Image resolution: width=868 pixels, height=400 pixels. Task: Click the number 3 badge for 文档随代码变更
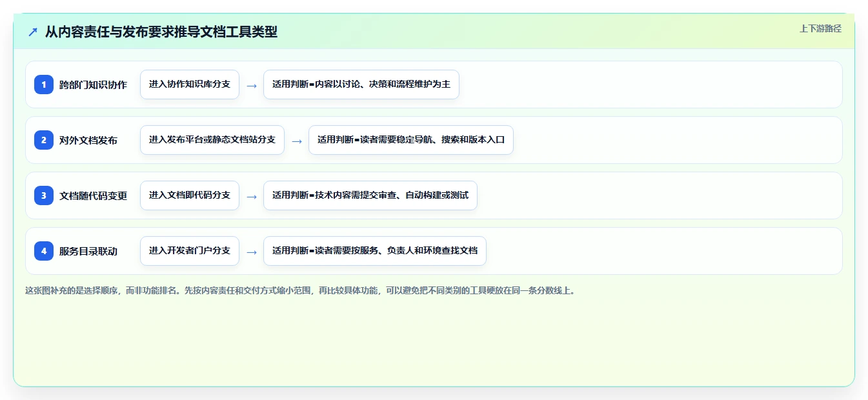[x=44, y=195]
